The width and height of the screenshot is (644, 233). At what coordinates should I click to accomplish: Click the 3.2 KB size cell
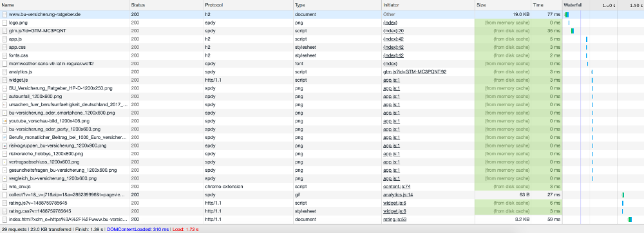pyautogui.click(x=522, y=219)
